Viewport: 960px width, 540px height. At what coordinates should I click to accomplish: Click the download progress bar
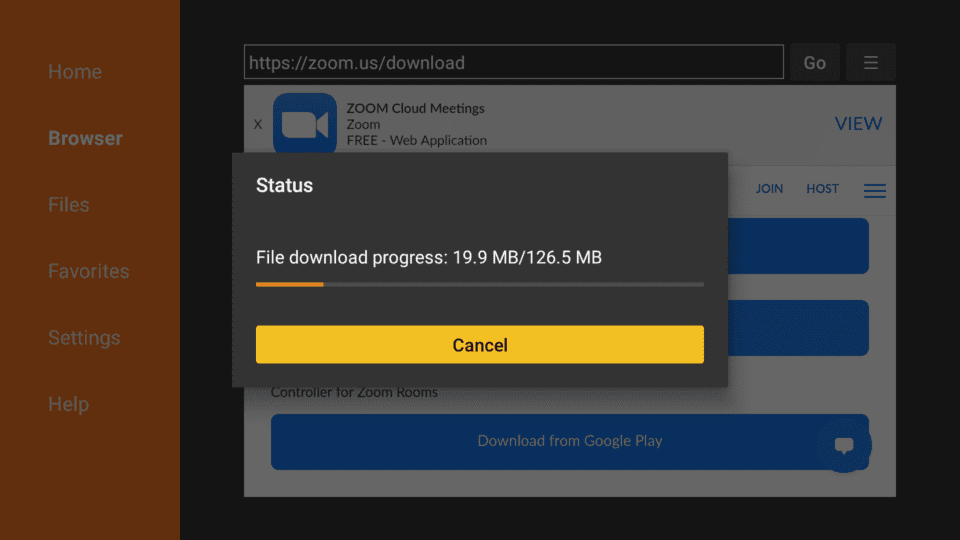click(x=480, y=285)
